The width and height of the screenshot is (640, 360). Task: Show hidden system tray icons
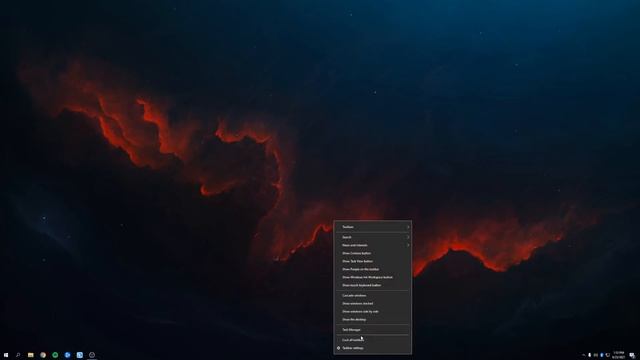584,355
